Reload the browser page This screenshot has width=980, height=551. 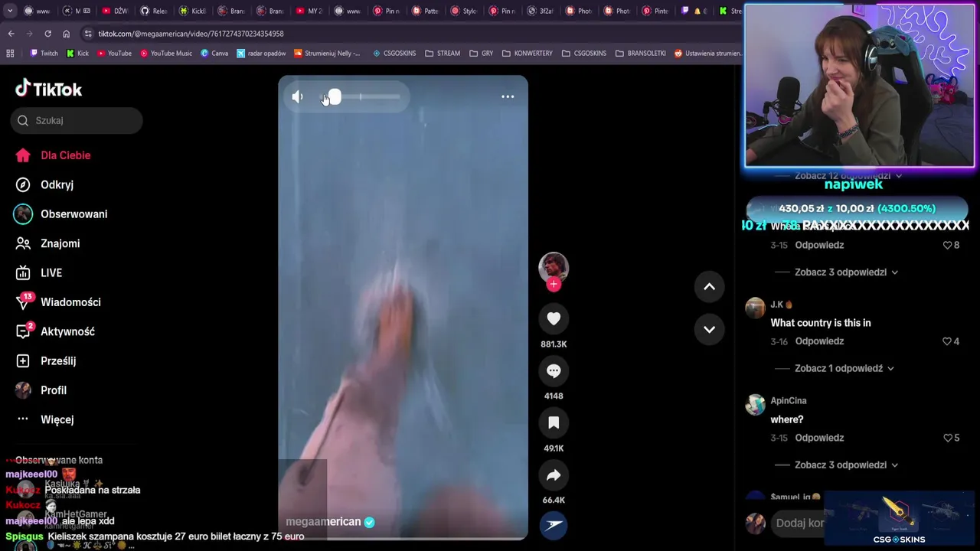pyautogui.click(x=47, y=34)
